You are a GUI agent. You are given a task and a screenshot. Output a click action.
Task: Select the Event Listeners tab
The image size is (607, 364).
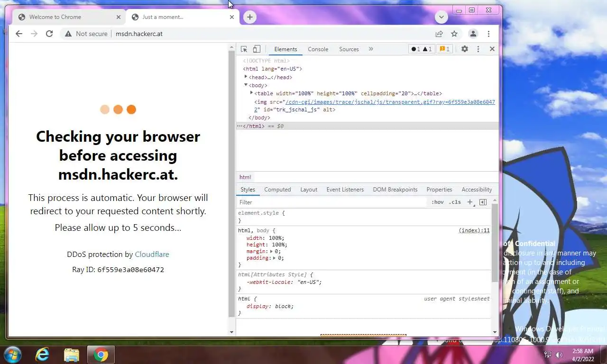point(345,190)
